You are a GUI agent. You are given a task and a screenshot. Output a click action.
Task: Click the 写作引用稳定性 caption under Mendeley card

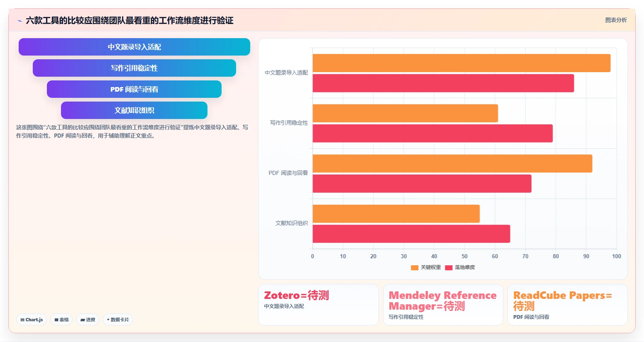pyautogui.click(x=406, y=317)
